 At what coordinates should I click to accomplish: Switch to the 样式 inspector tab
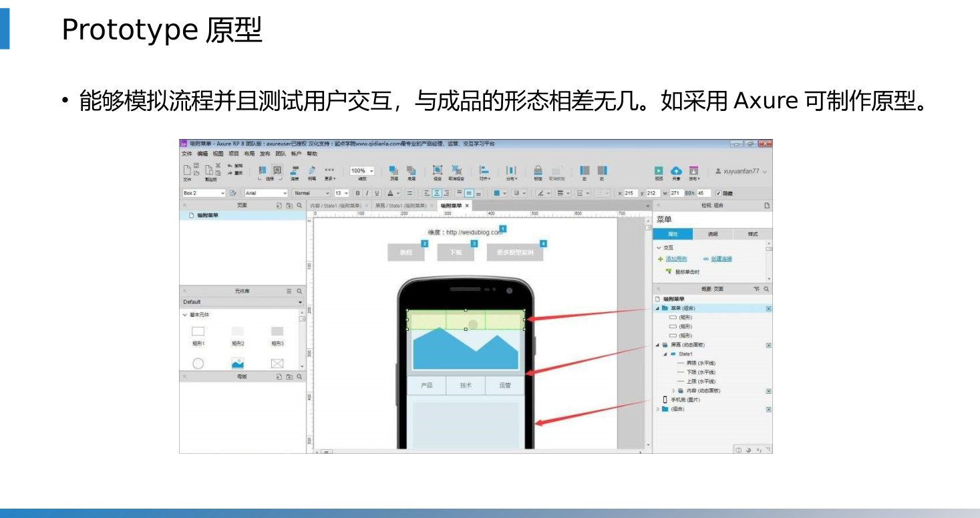(x=752, y=235)
